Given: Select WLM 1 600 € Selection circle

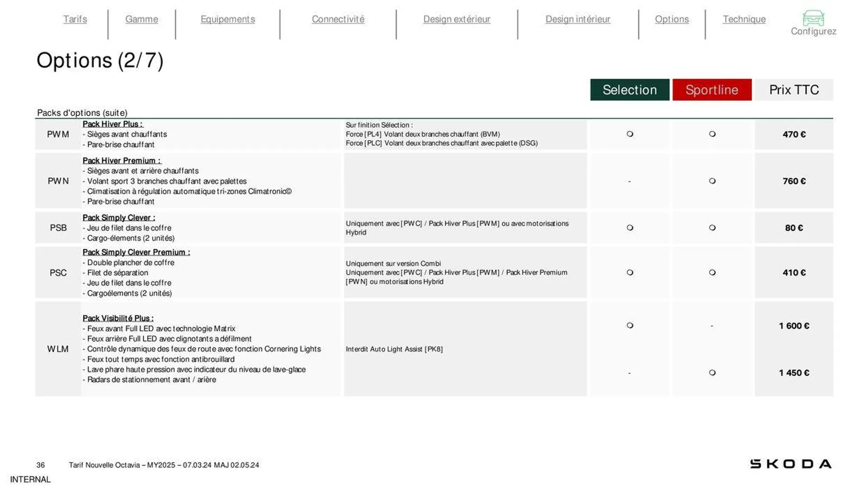Looking at the screenshot, I should tap(630, 325).
